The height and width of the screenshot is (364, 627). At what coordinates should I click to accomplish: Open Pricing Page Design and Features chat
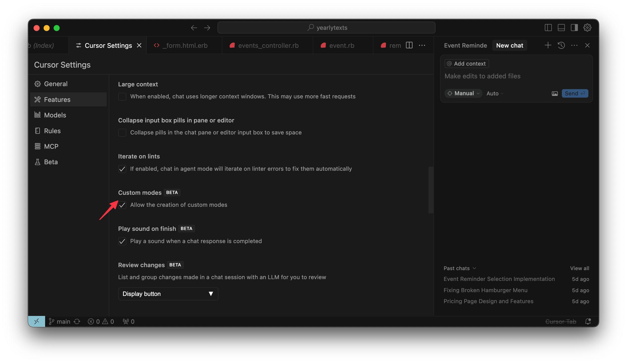[x=516, y=301]
